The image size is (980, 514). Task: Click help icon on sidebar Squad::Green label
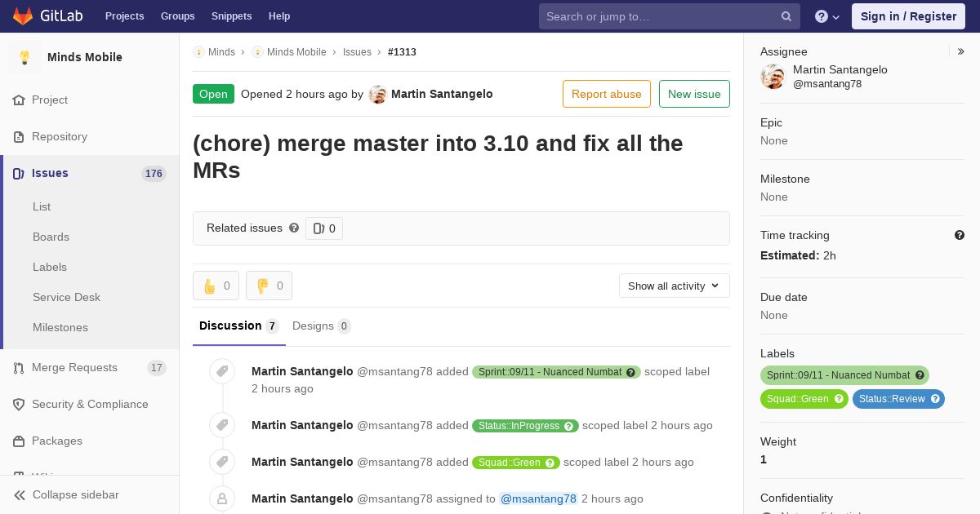coord(839,399)
